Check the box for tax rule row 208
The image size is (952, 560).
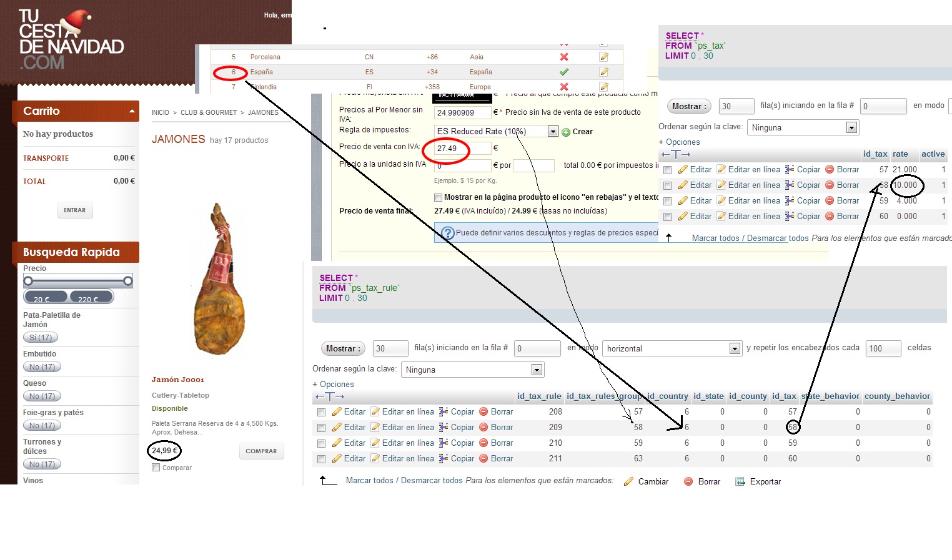click(321, 412)
